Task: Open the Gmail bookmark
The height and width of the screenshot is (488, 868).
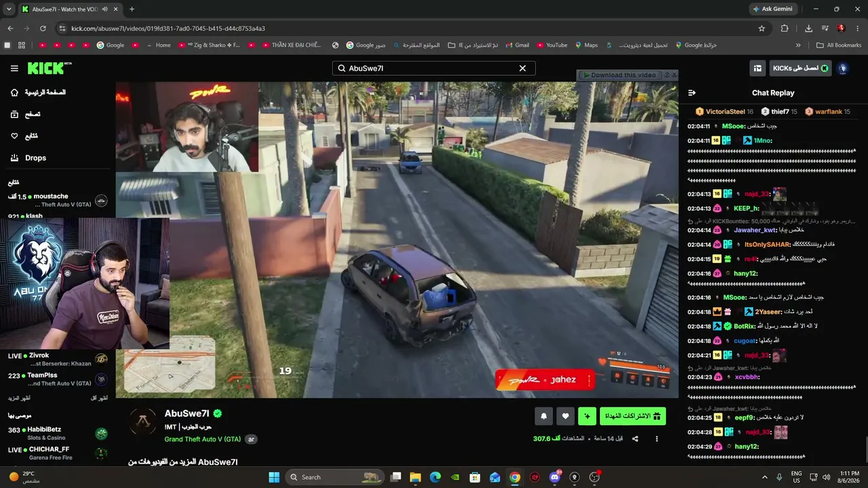Action: point(517,45)
